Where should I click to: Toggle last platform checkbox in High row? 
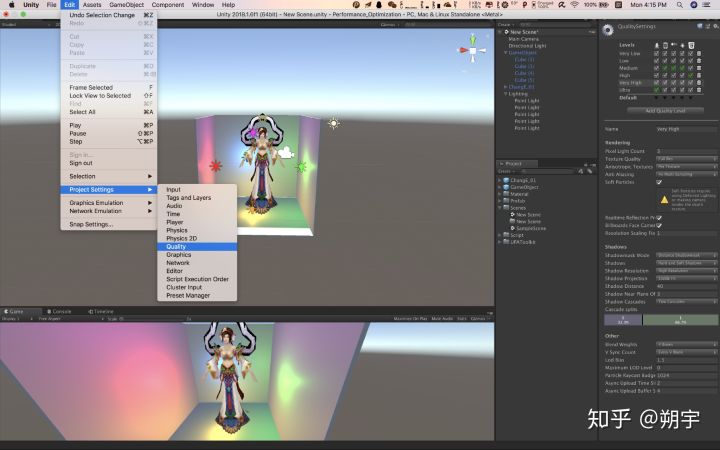[691, 75]
